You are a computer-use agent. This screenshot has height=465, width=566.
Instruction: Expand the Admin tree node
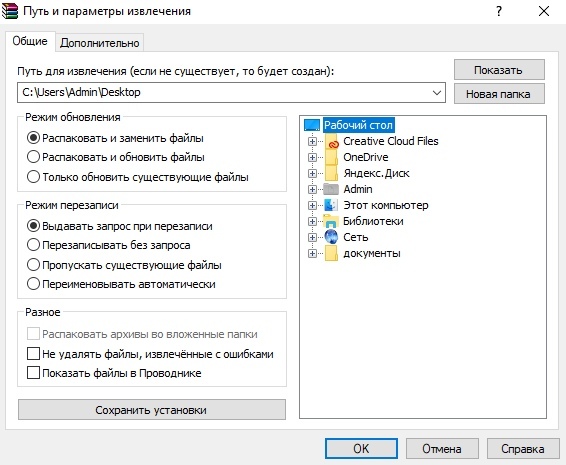[312, 189]
